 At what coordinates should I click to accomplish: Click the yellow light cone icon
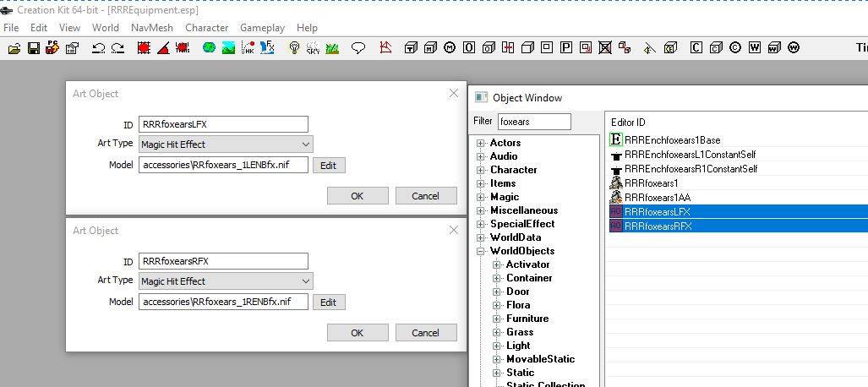click(651, 48)
